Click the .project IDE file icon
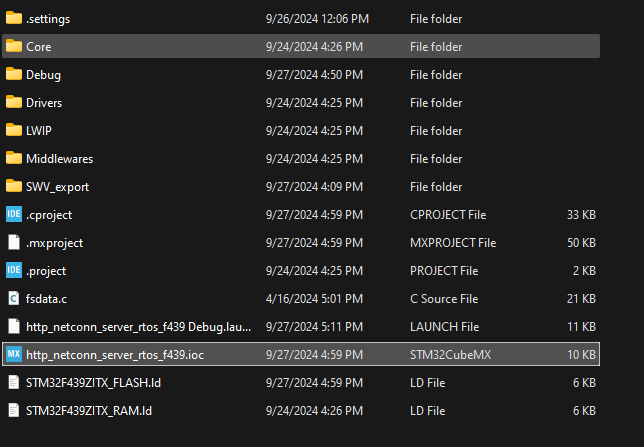Screen dimensions: 644x447 [x=14, y=270]
